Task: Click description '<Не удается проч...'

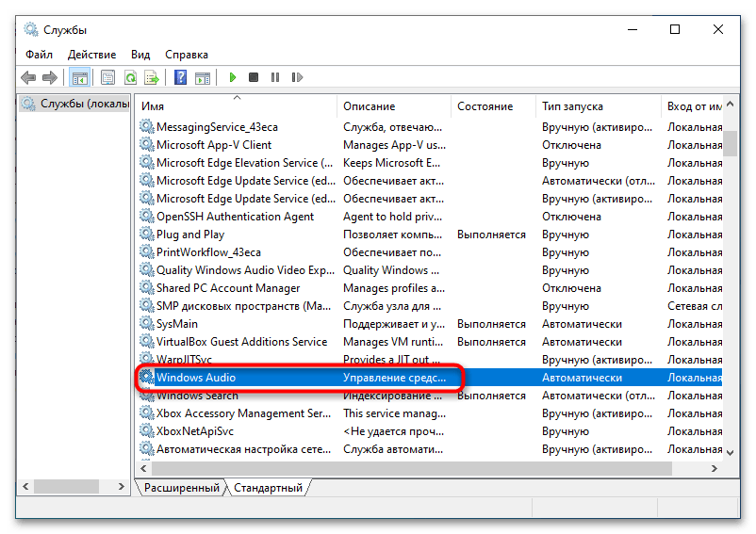Action: (393, 431)
